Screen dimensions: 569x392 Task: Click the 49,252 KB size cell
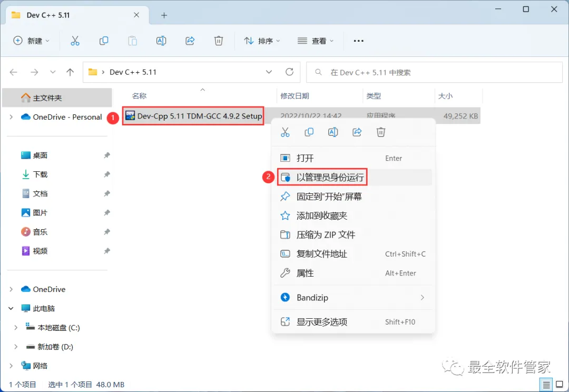tap(460, 116)
